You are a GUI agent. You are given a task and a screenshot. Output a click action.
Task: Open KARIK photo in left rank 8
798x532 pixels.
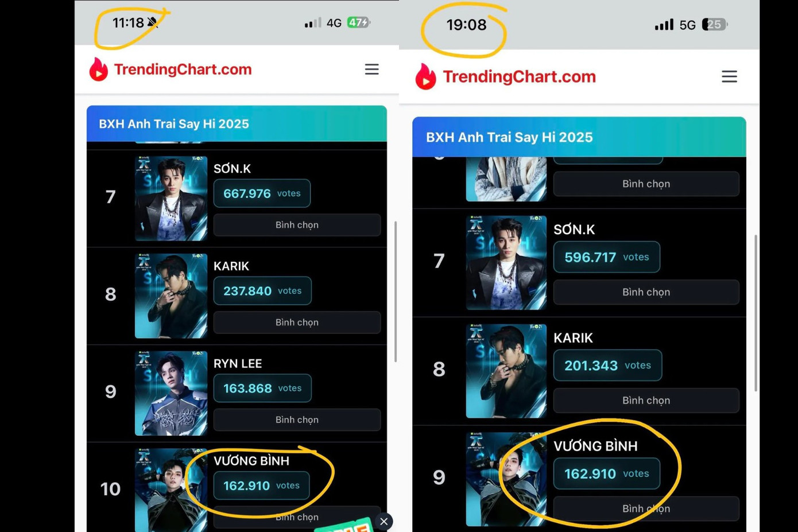coord(171,296)
